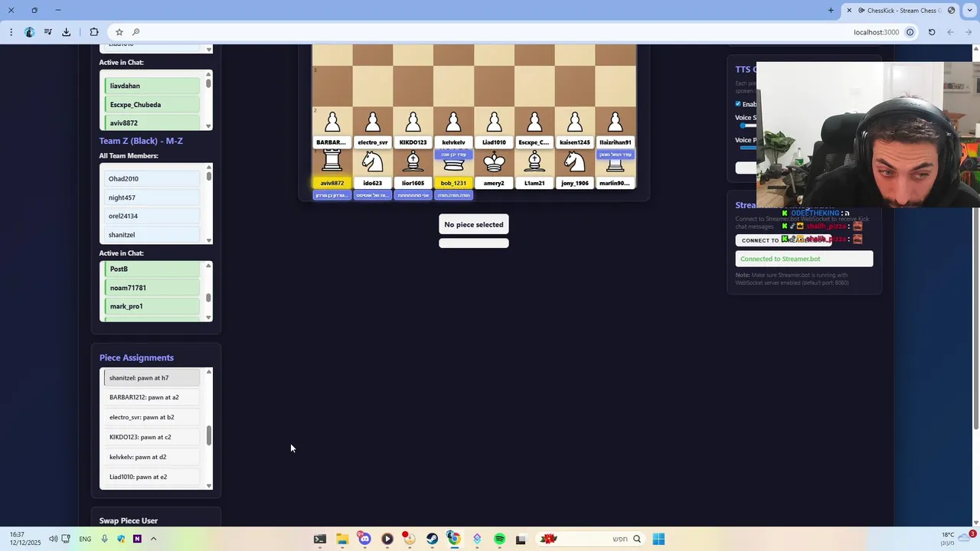The width and height of the screenshot is (980, 551).
Task: Click the Ilaizrihan91 name label on board
Action: coord(615,142)
